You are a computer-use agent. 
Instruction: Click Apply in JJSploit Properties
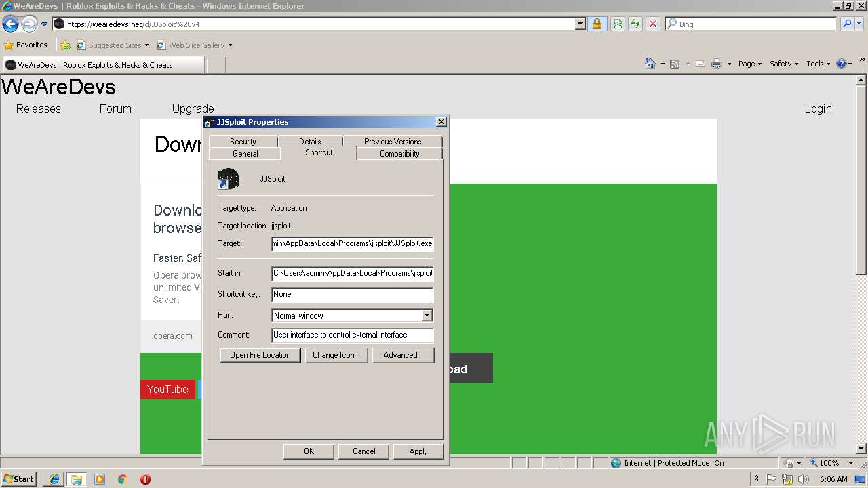[418, 451]
